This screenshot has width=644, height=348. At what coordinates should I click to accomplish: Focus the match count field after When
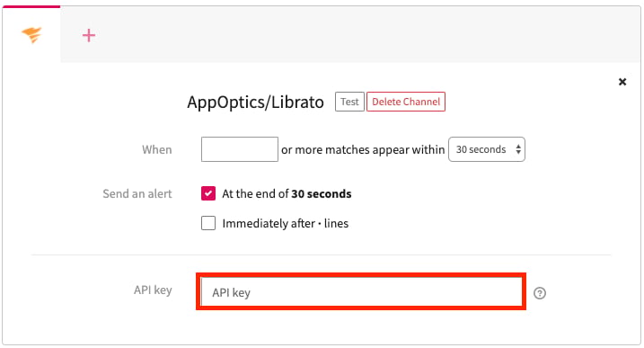tap(240, 149)
